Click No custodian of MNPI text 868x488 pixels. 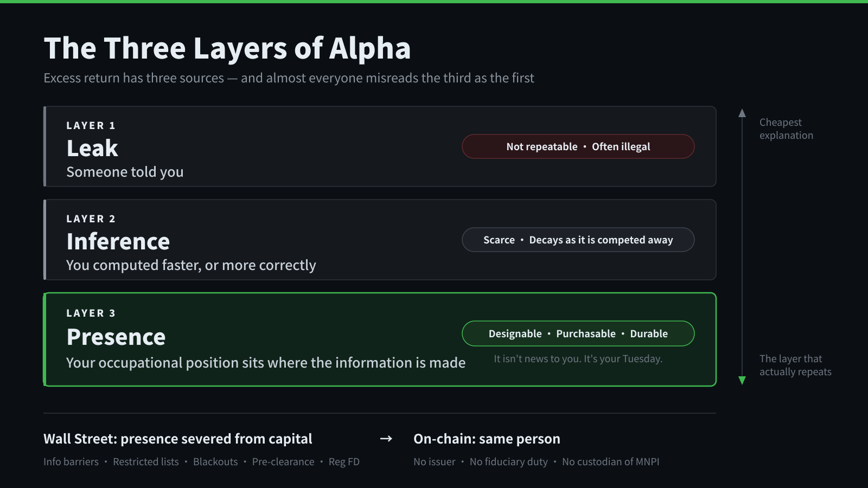pos(610,461)
